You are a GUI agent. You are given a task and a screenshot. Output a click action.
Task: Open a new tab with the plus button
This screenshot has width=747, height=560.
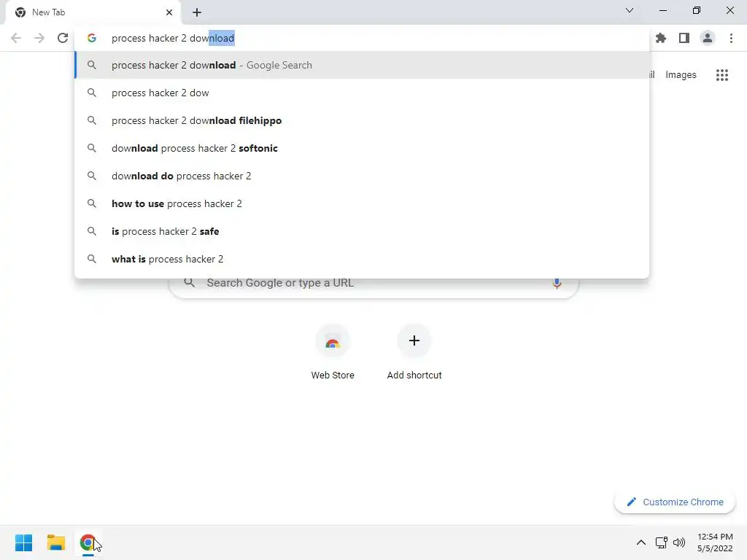197,12
